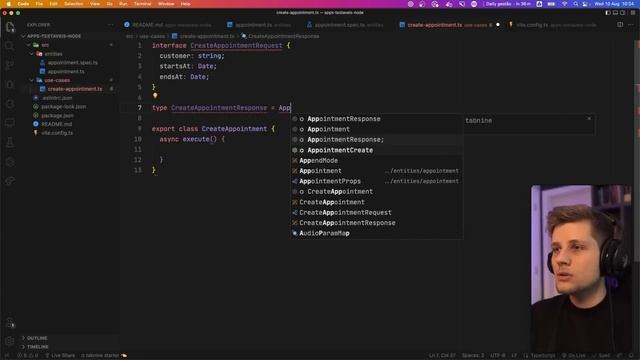Open the Testing flask view
Image resolution: width=640 pixels, height=360 pixels.
(x=10, y=142)
